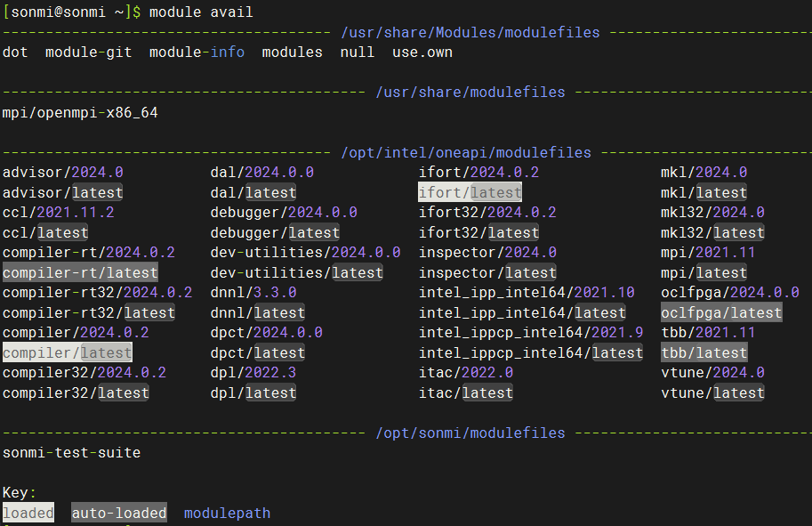
Task: Select 'mpi/openmpi-x86_64' module
Action: click(x=80, y=112)
